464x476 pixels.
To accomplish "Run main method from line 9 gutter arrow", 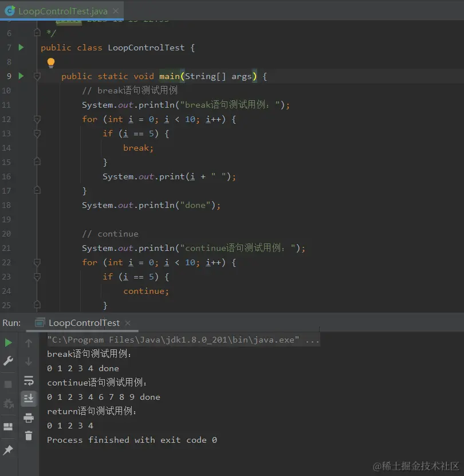I will coord(21,76).
